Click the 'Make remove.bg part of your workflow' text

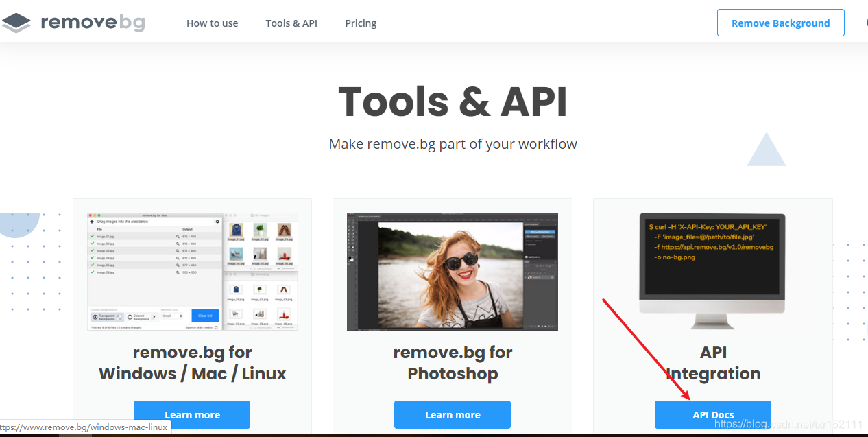click(453, 144)
